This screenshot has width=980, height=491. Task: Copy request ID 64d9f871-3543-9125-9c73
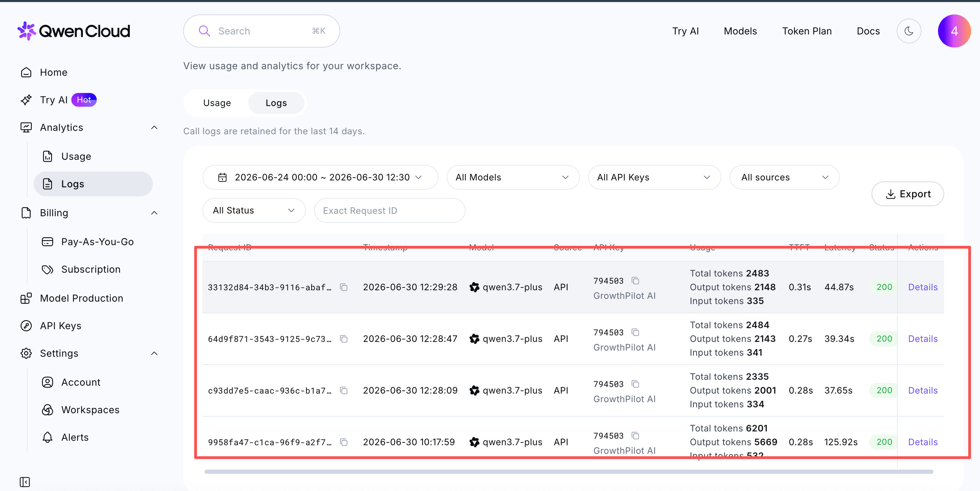(344, 339)
